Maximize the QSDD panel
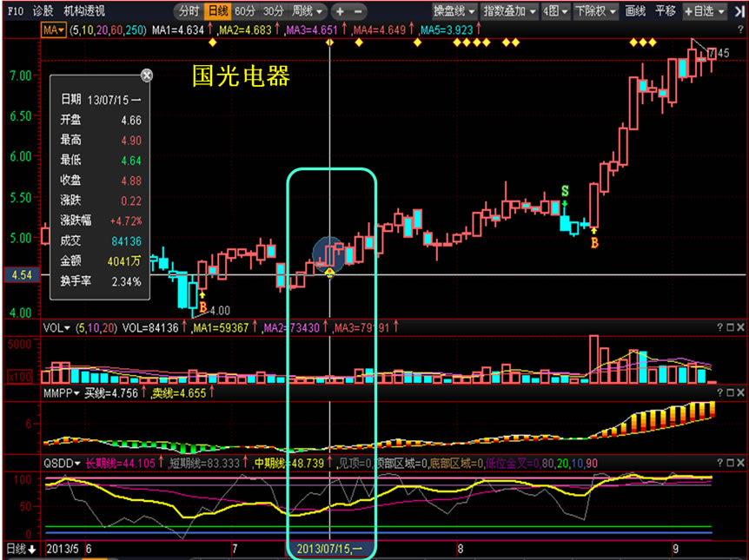Image resolution: width=749 pixels, height=560 pixels. (730, 463)
